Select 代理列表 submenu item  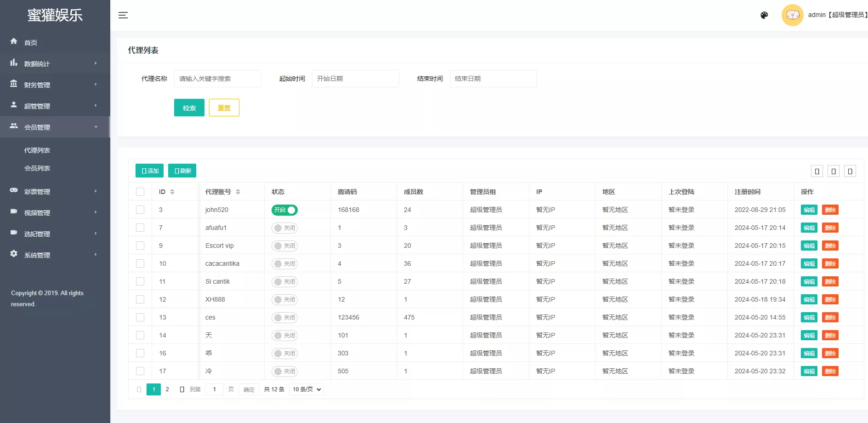37,150
